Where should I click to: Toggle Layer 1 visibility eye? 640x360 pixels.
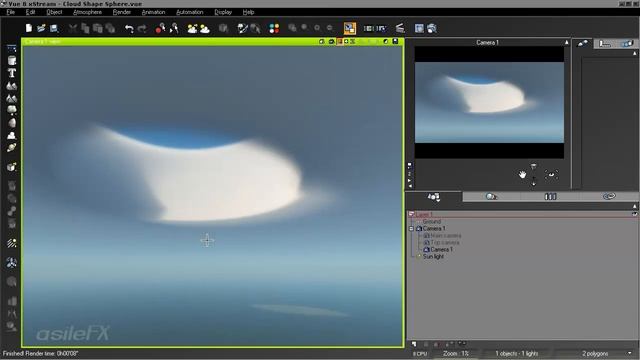635,214
